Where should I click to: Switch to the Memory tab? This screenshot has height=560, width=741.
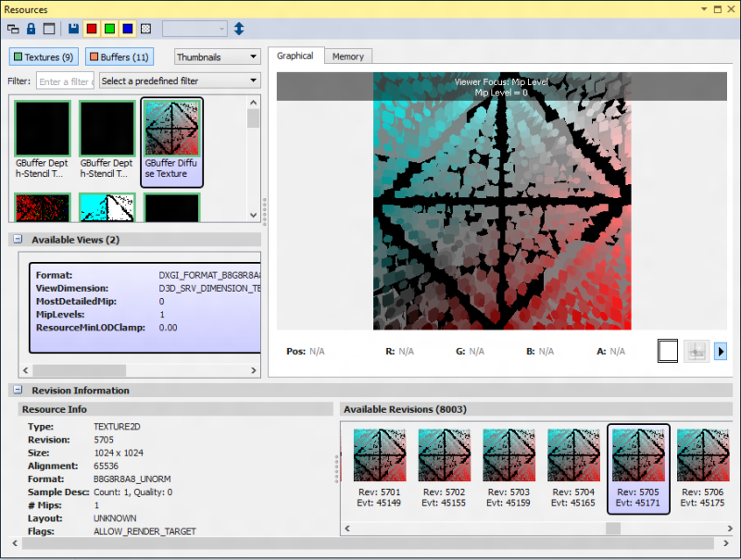pos(348,56)
